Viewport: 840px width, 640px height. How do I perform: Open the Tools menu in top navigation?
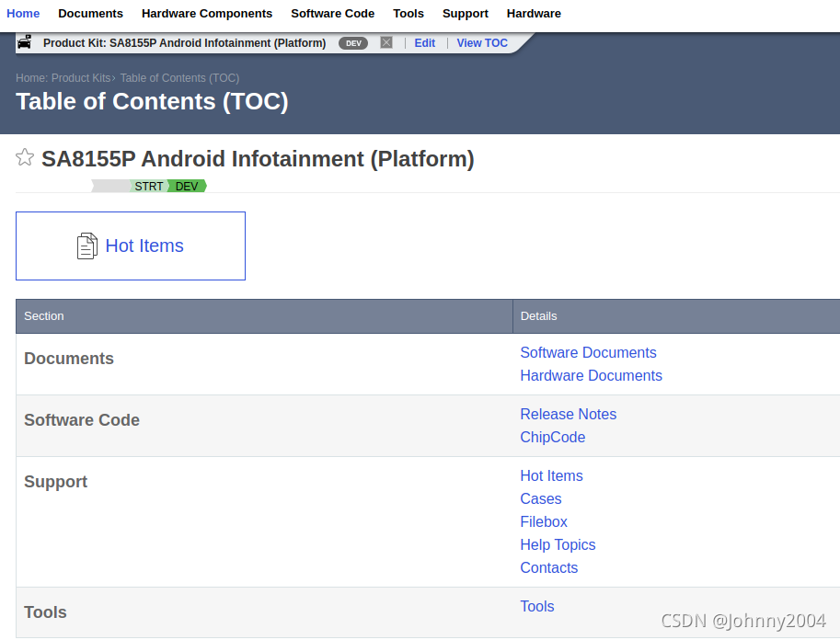click(408, 14)
